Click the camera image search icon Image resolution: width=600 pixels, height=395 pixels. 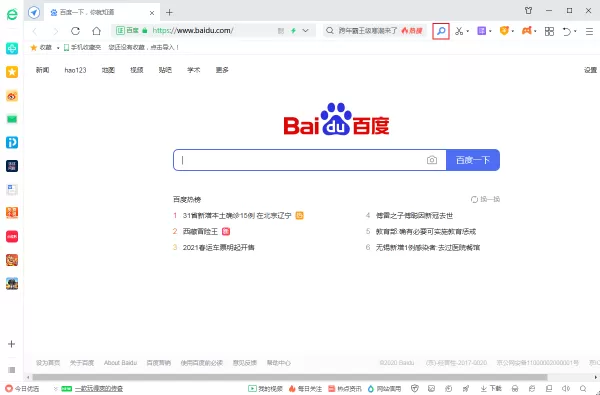tap(432, 160)
